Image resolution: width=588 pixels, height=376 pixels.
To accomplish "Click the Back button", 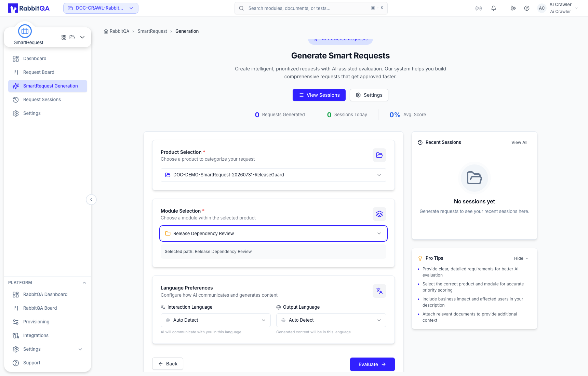I will pyautogui.click(x=168, y=364).
